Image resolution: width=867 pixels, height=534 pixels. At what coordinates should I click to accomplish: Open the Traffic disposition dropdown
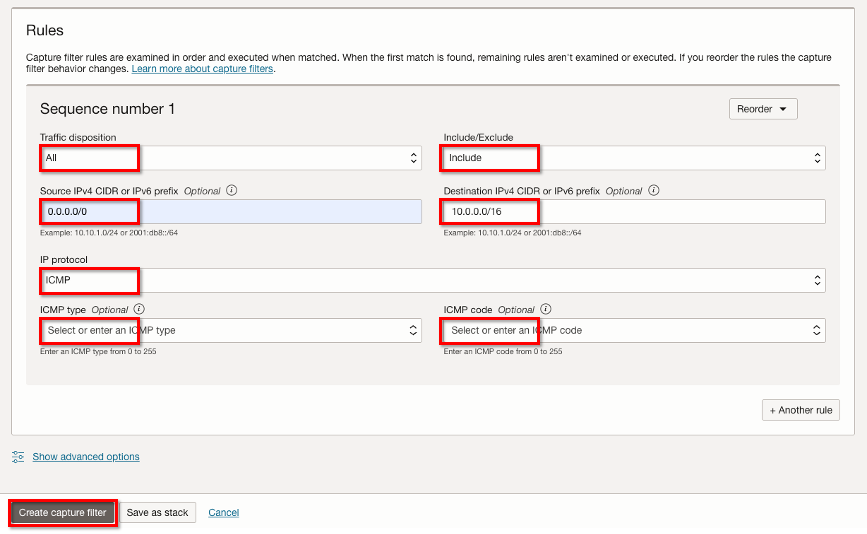pos(231,158)
